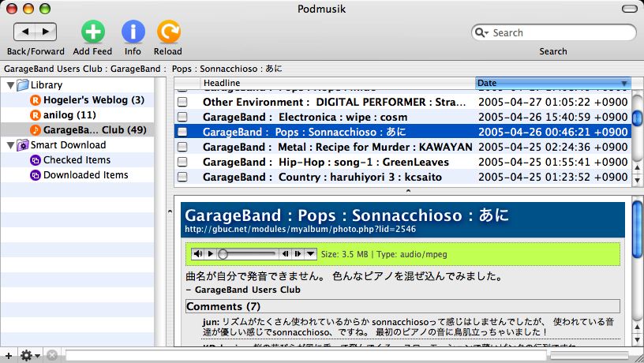Open the audio player's options dropdown arrow
The image size is (644, 363).
[x=311, y=254]
